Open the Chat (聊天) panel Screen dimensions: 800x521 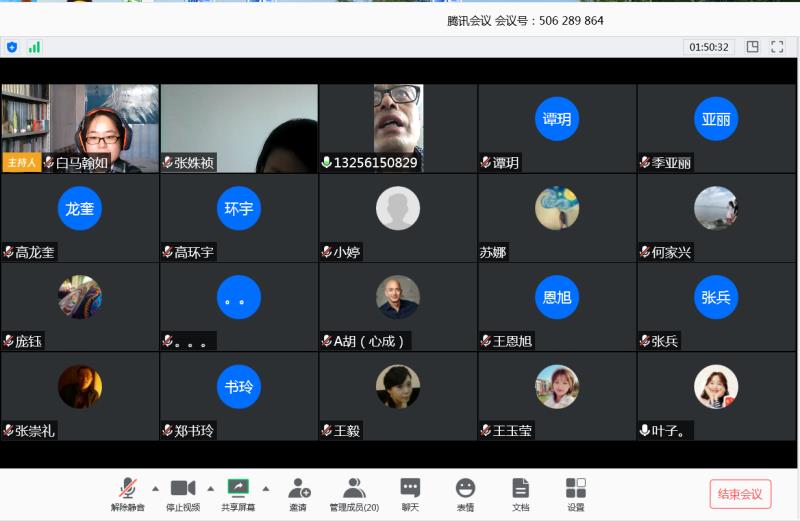[410, 493]
